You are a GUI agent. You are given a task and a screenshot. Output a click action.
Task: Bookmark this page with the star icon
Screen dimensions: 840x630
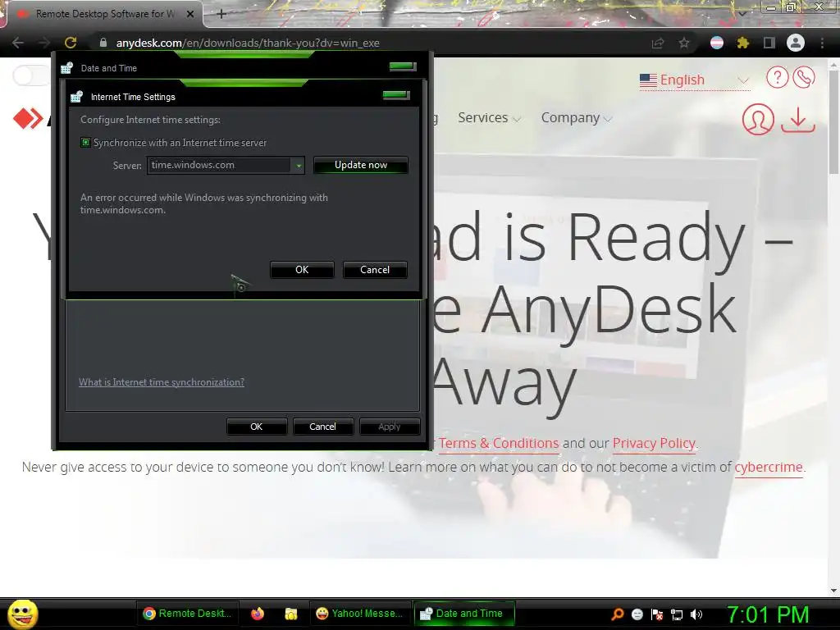pos(684,43)
